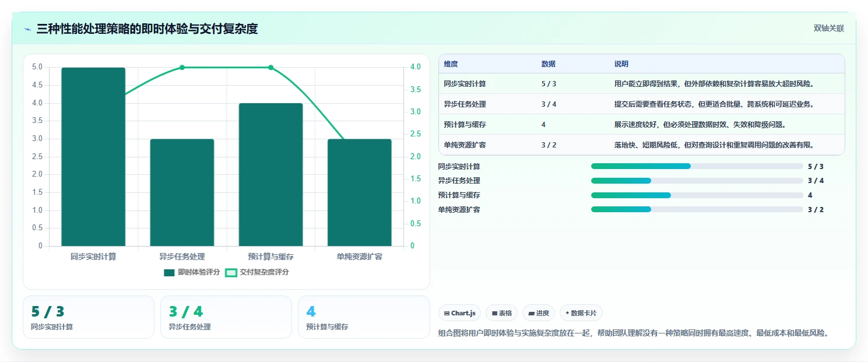The image size is (868, 362).
Task: Select the Chart.js tag chip
Action: 459,313
